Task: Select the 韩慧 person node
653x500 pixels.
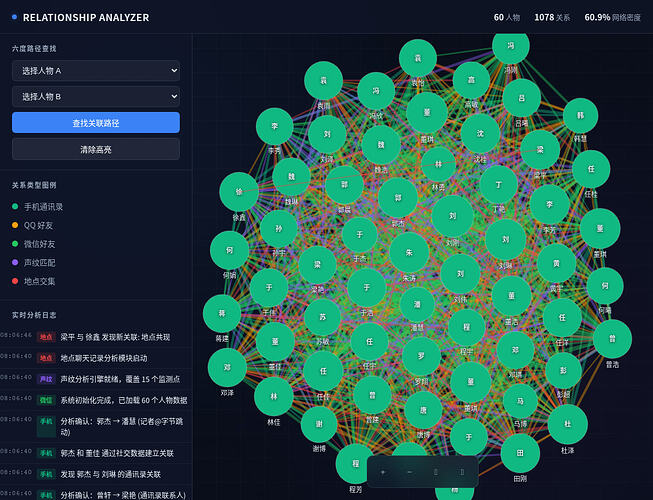Action: click(581, 116)
